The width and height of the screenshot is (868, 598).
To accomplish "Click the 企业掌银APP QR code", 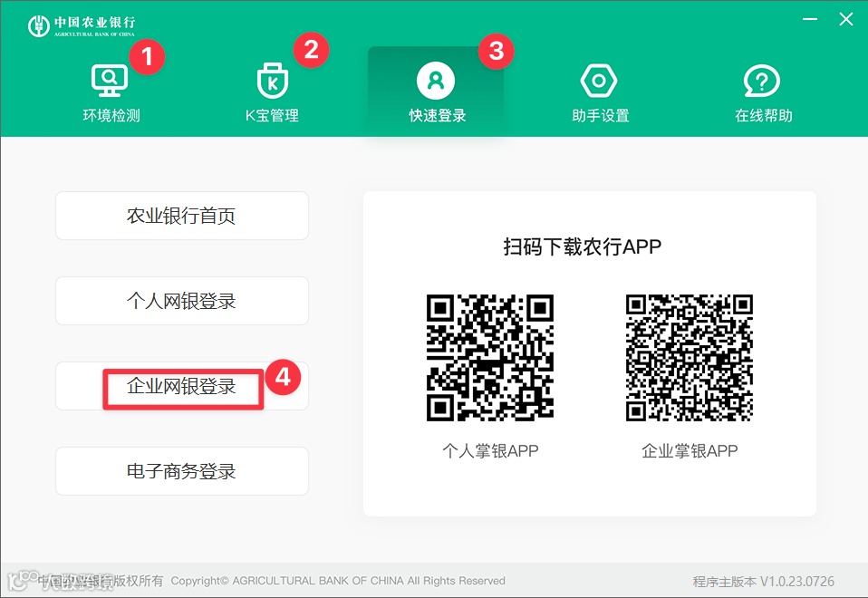I will [x=690, y=358].
